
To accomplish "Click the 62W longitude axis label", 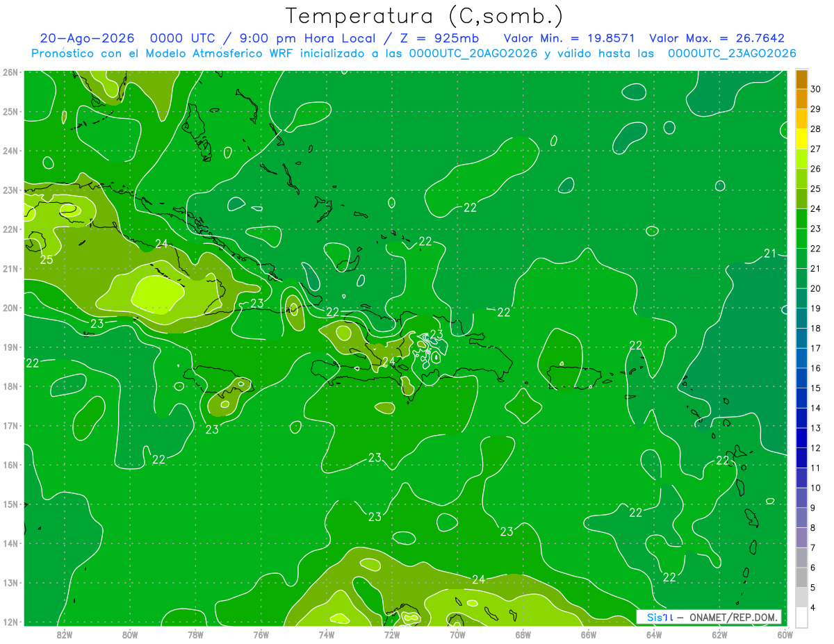I will coord(719,634).
